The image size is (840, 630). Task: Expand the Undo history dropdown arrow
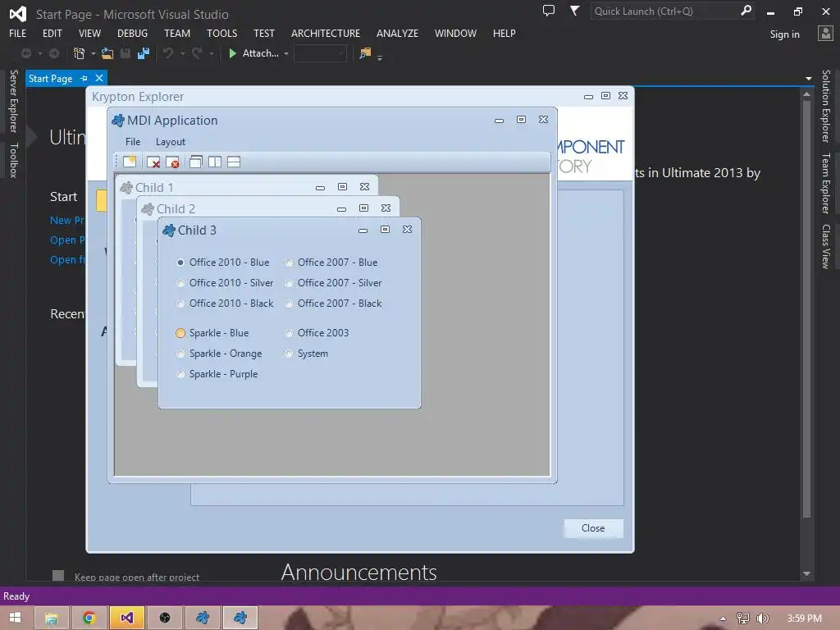tap(182, 53)
